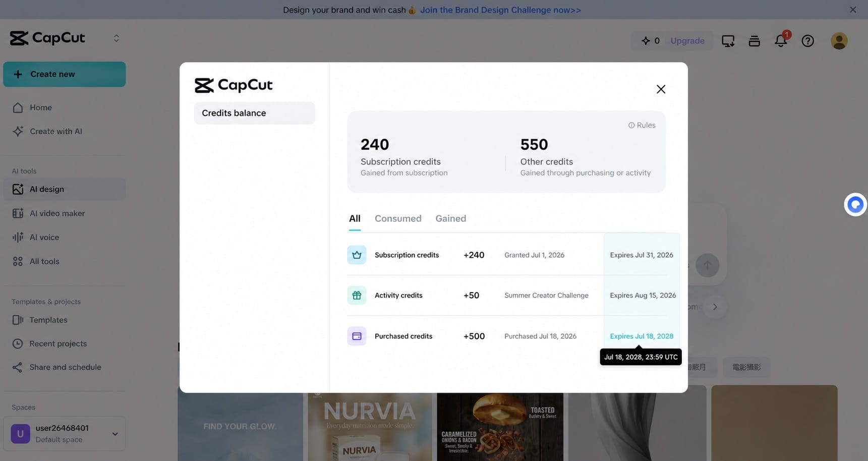The width and height of the screenshot is (868, 461).
Task: Open the Toasted burger template thumbnail
Action: coord(500,427)
